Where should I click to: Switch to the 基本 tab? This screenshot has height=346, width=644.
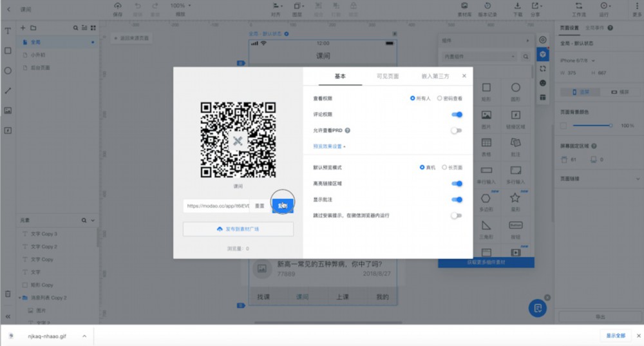tap(340, 76)
